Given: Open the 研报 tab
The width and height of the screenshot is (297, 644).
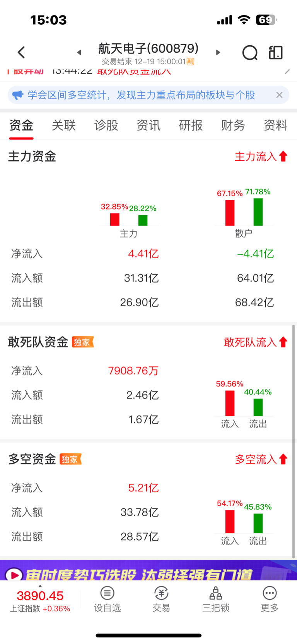Looking at the screenshot, I should (191, 125).
